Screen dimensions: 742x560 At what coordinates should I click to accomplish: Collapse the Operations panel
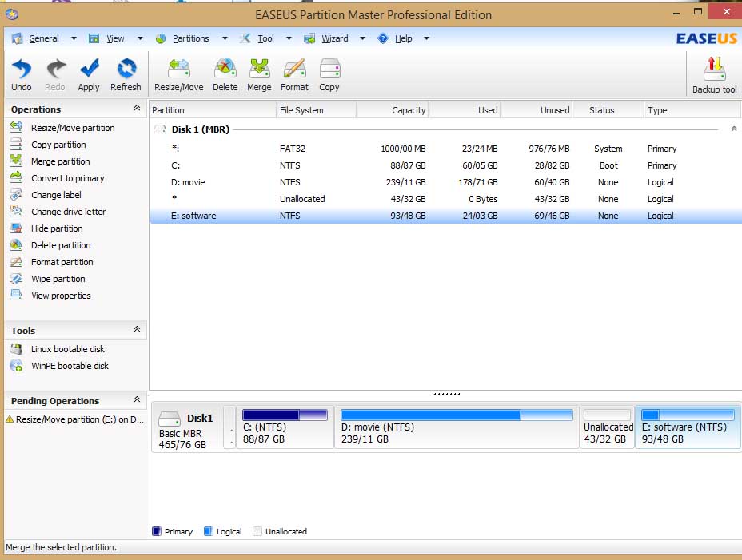tap(137, 109)
